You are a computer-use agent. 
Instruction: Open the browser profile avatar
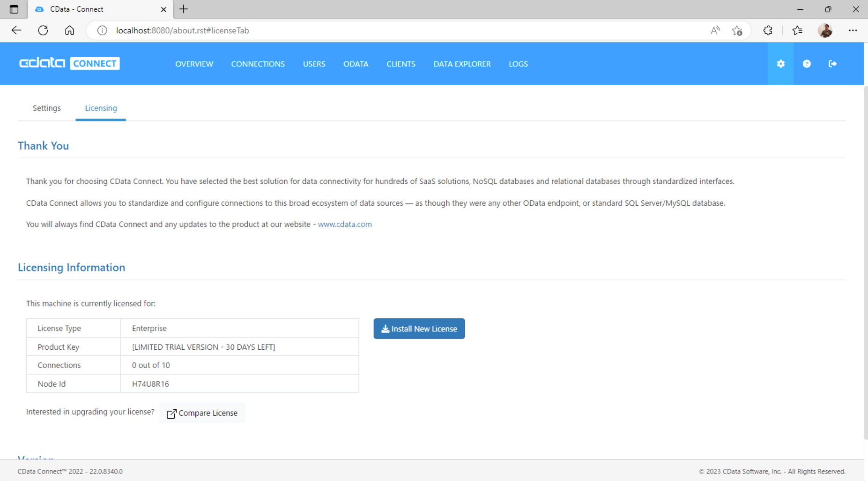pos(825,30)
